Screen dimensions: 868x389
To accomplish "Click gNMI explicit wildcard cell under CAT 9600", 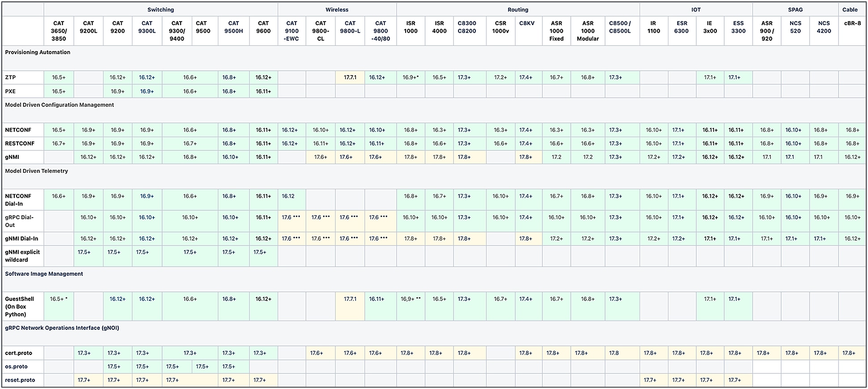I will pos(263,256).
